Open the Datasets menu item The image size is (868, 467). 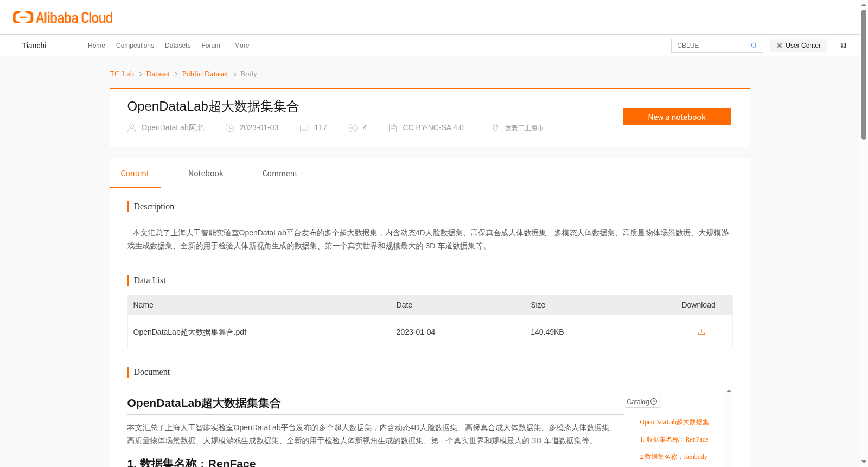click(x=178, y=46)
